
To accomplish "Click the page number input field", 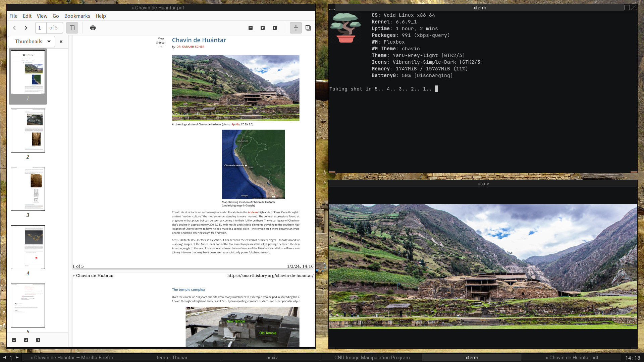I will tap(40, 28).
